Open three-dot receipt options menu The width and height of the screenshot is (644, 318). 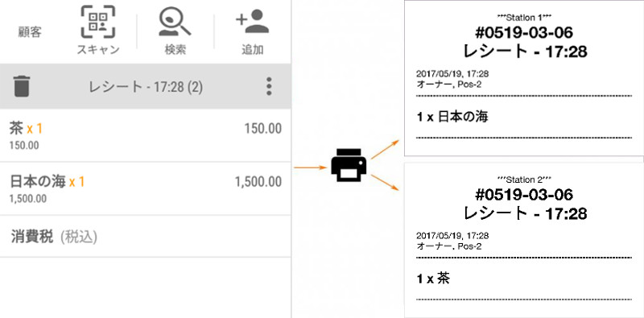coord(269,86)
